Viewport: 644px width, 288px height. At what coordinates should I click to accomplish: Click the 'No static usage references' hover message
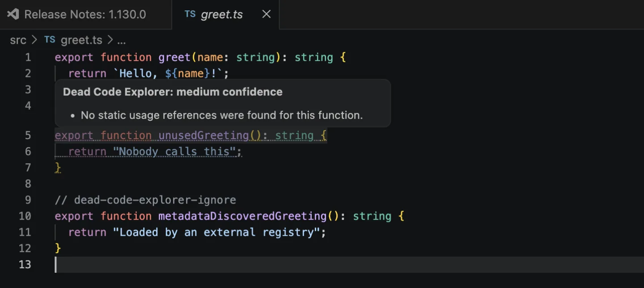221,115
